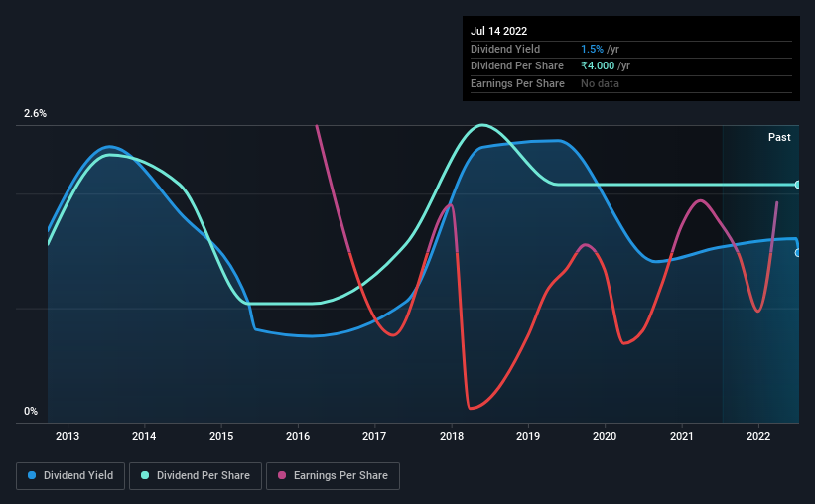The height and width of the screenshot is (504, 815).
Task: Toggle the Dividend Yield legend button
Action: 70,476
